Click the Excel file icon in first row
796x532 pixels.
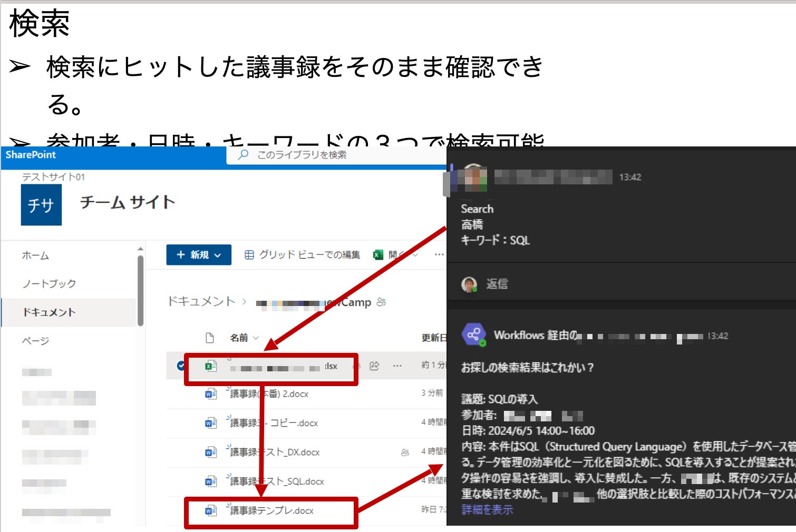tap(211, 366)
